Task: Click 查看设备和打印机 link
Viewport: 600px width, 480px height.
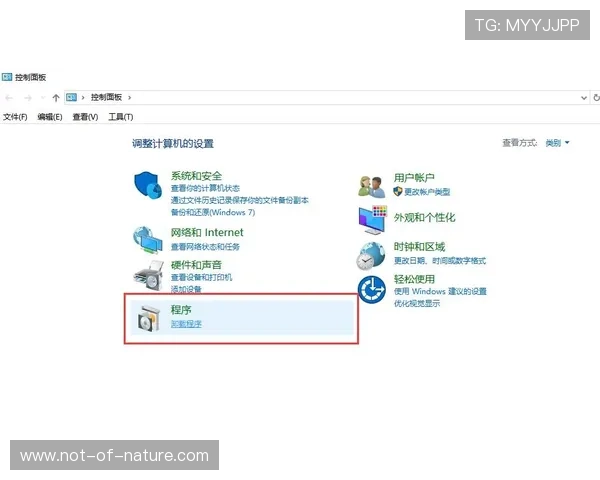Action: [x=201, y=277]
